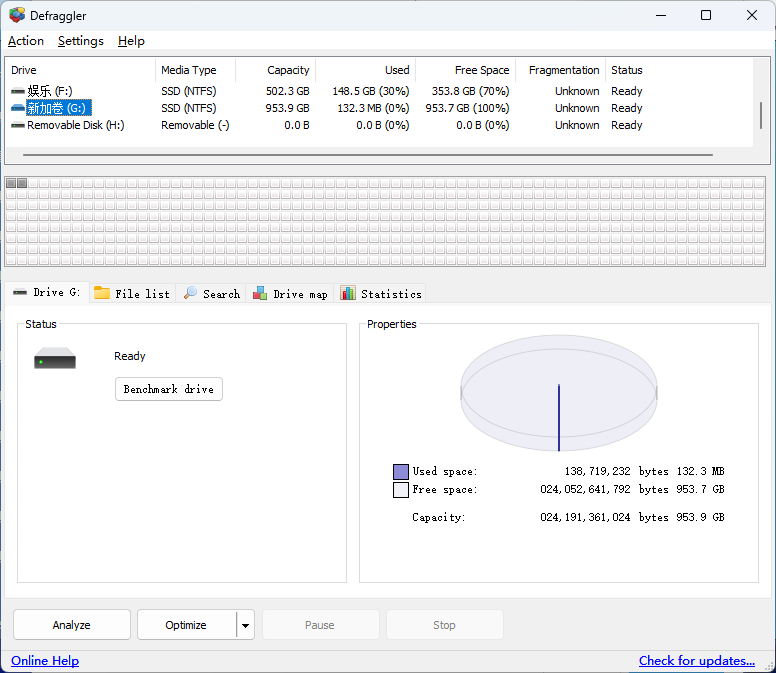
Task: Click the Benchmark drive button
Action: click(169, 389)
